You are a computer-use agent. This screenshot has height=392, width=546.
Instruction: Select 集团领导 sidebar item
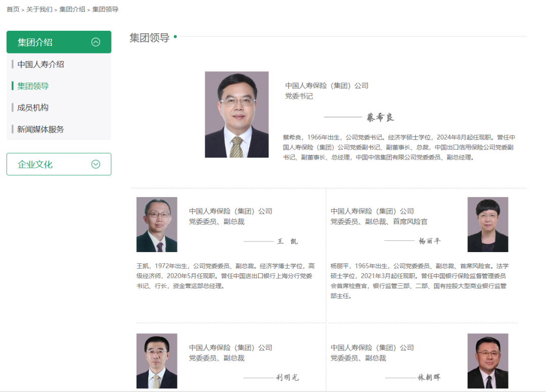(33, 86)
